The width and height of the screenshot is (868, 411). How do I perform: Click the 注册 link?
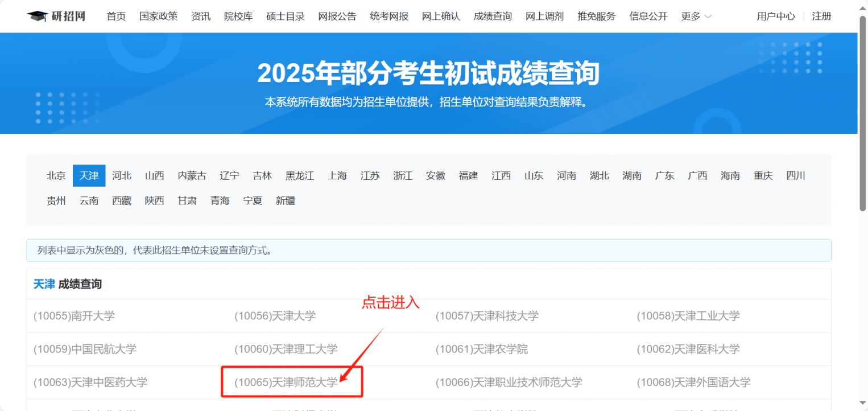(x=821, y=17)
